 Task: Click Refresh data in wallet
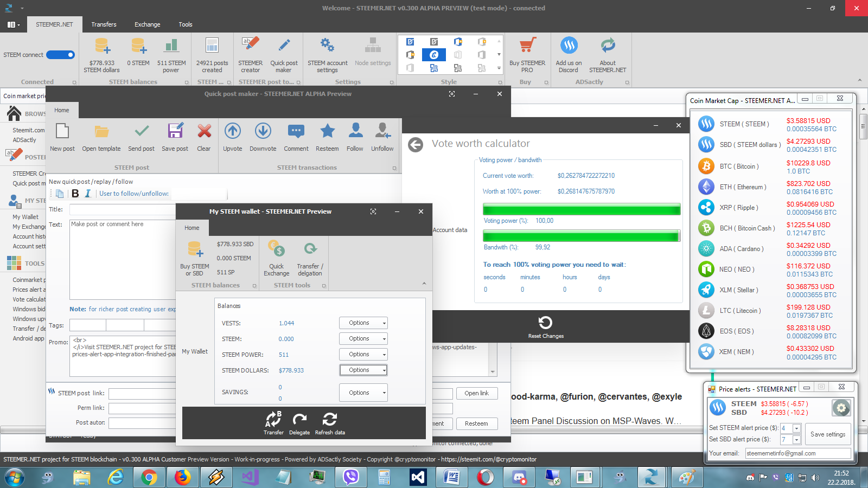click(330, 423)
